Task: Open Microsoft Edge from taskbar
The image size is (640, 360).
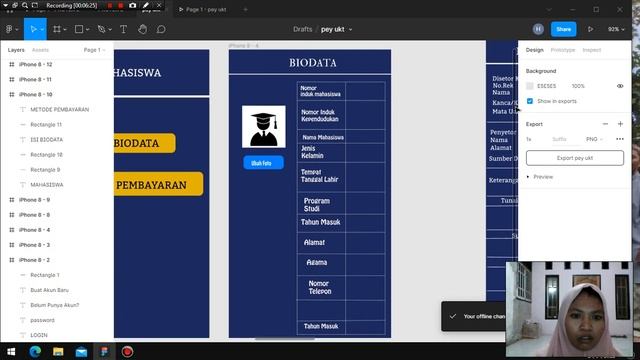Action: pos(35,351)
